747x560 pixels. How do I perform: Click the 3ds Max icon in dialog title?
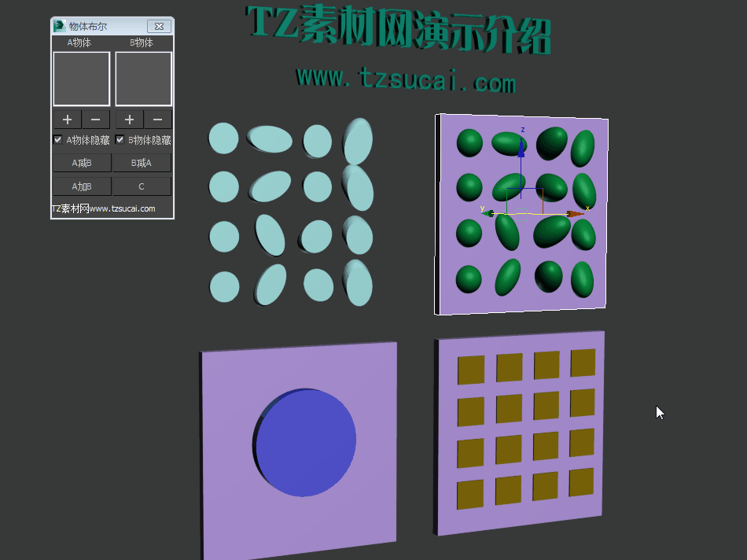pos(60,26)
